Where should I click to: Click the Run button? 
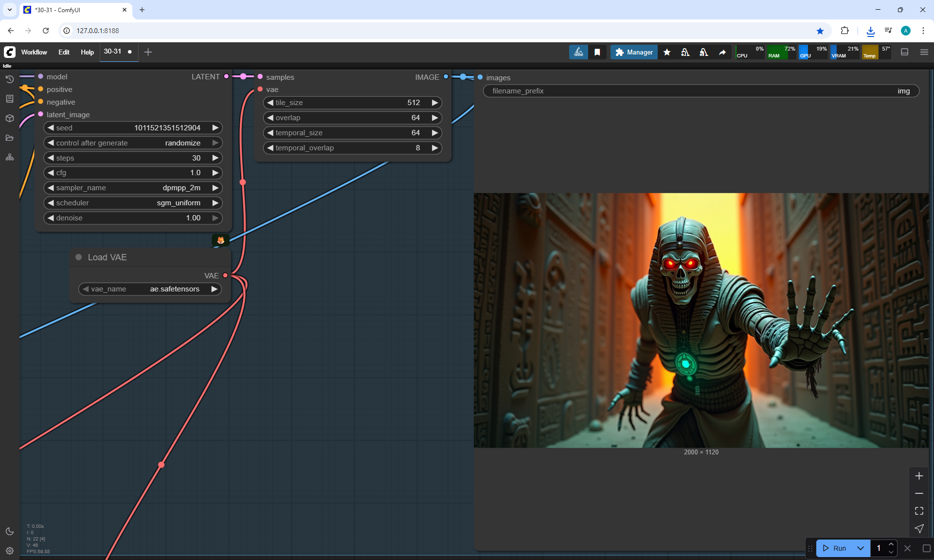[x=835, y=548]
